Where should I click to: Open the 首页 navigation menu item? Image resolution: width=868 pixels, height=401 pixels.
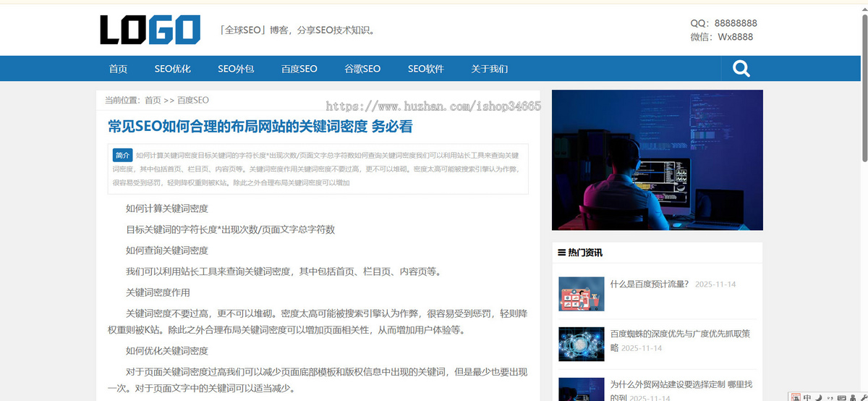pyautogui.click(x=118, y=69)
